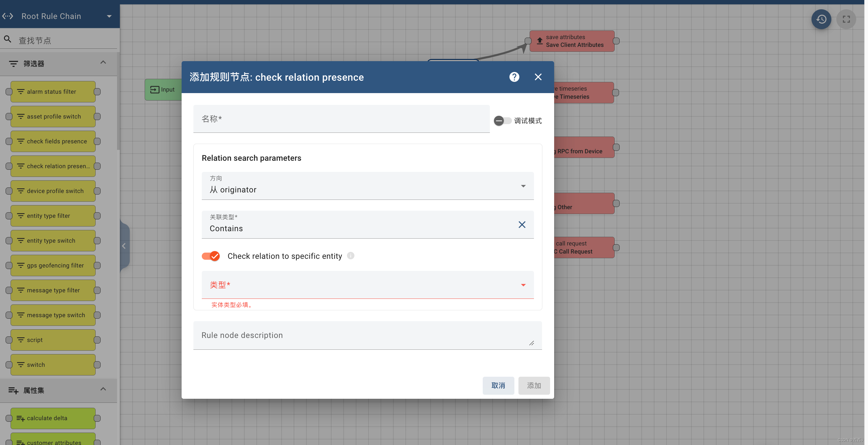
Task: Cancel the dialog with 取消
Action: 498,385
